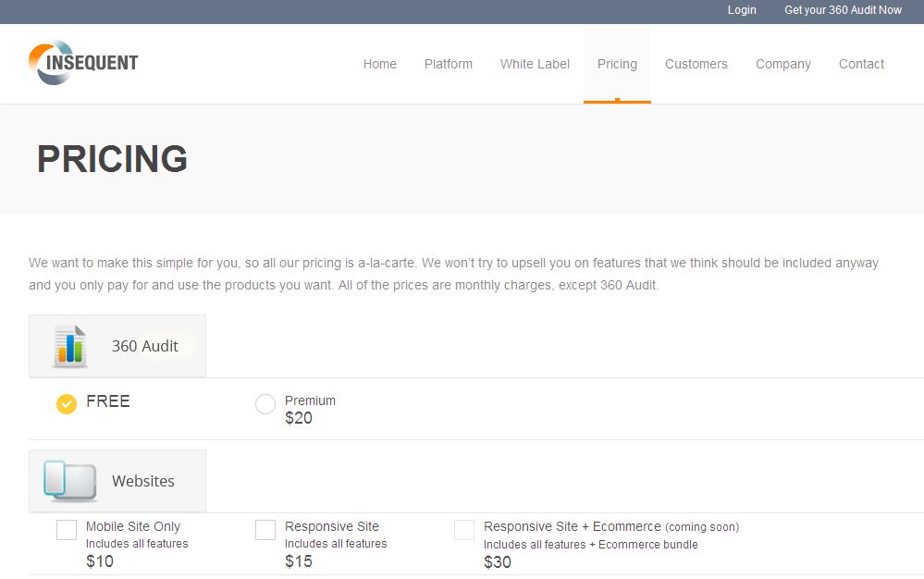Open the Customers menu item
The width and height of the screenshot is (924, 579).
[x=696, y=64]
